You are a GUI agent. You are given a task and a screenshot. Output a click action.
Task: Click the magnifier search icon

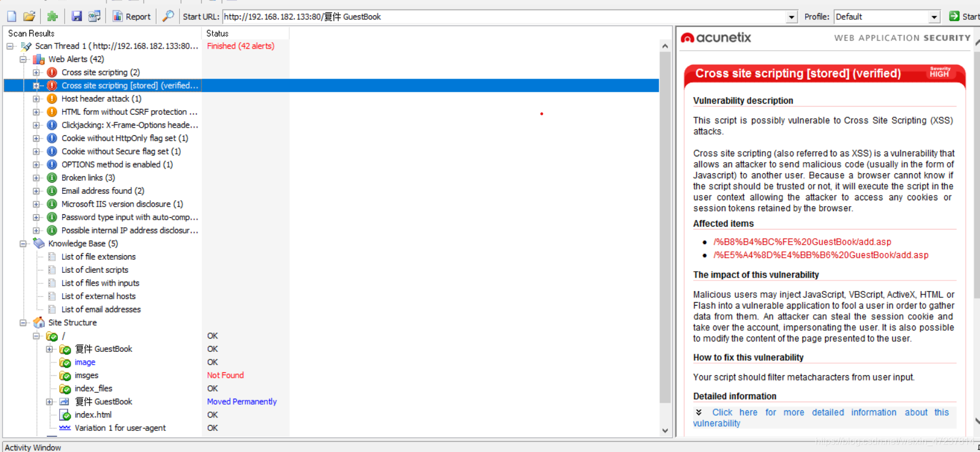[x=168, y=16]
